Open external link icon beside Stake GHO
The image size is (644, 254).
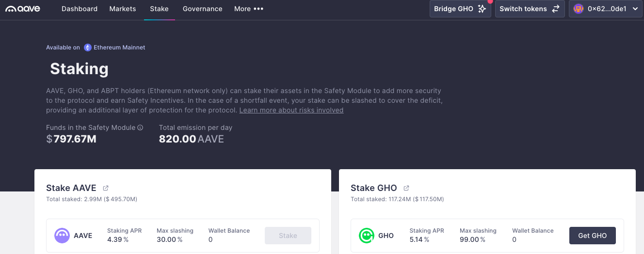coord(406,188)
